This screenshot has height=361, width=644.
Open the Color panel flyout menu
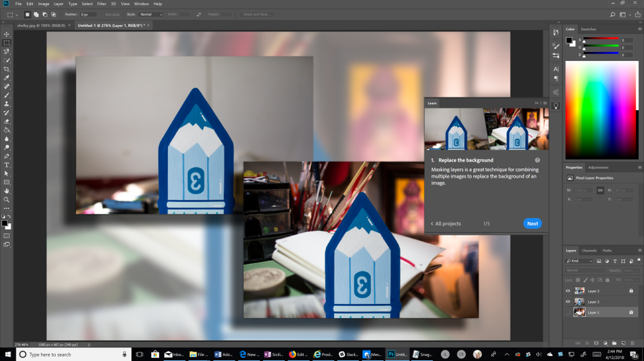coord(639,29)
